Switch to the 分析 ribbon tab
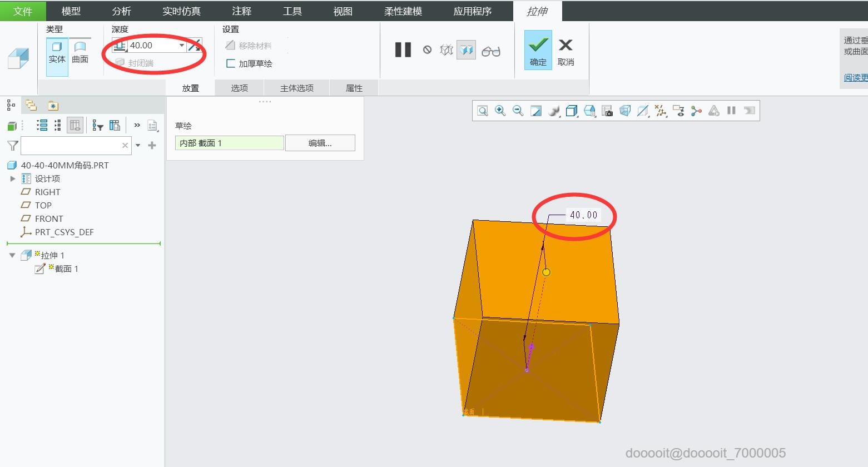868x467 pixels. coord(122,11)
